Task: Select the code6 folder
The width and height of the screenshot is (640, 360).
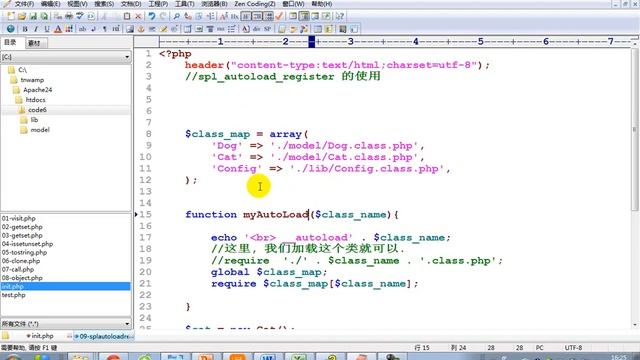Action: (x=37, y=110)
